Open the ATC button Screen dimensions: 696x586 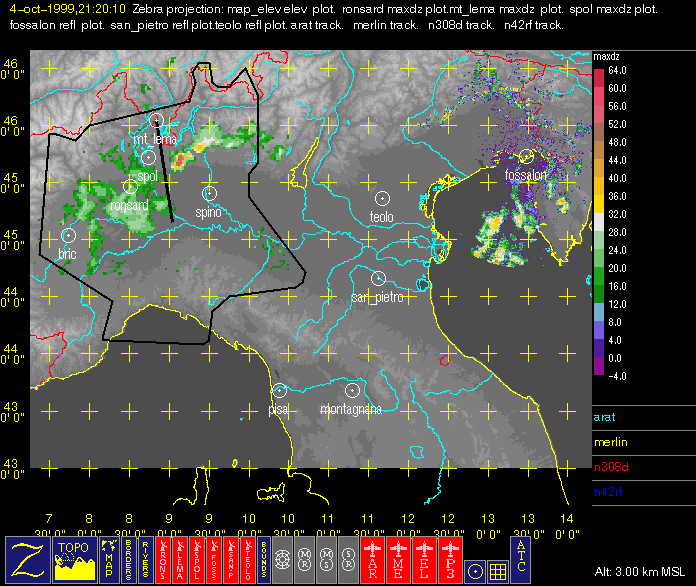tap(521, 559)
